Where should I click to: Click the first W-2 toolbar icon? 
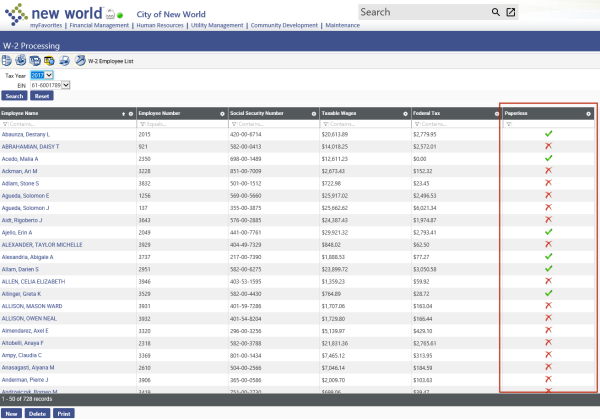click(8, 61)
